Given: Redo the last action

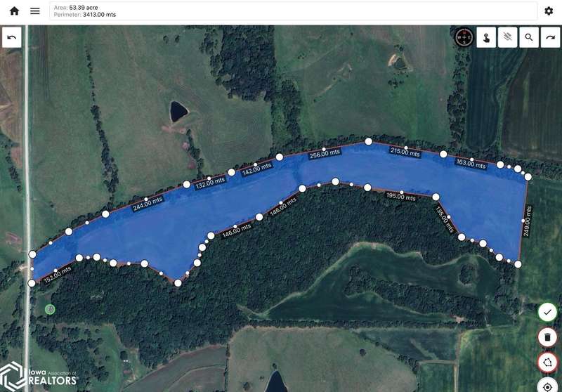Looking at the screenshot, I should coord(550,37).
